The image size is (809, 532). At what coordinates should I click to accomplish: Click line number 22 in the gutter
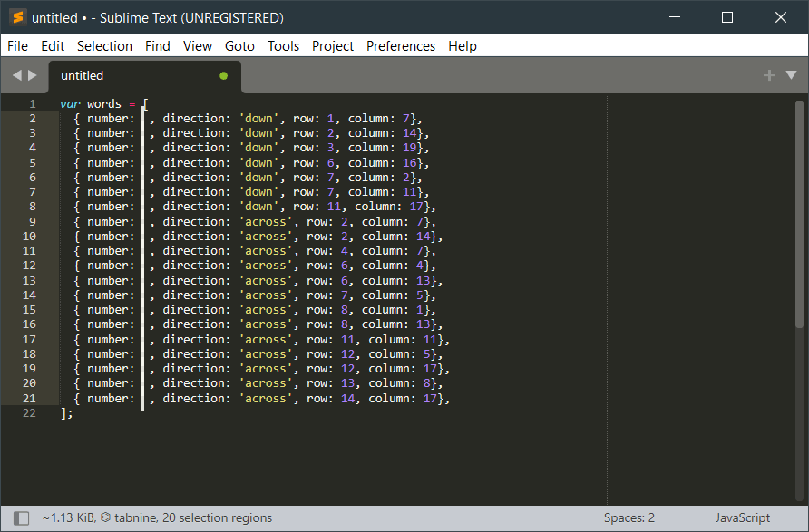point(29,413)
